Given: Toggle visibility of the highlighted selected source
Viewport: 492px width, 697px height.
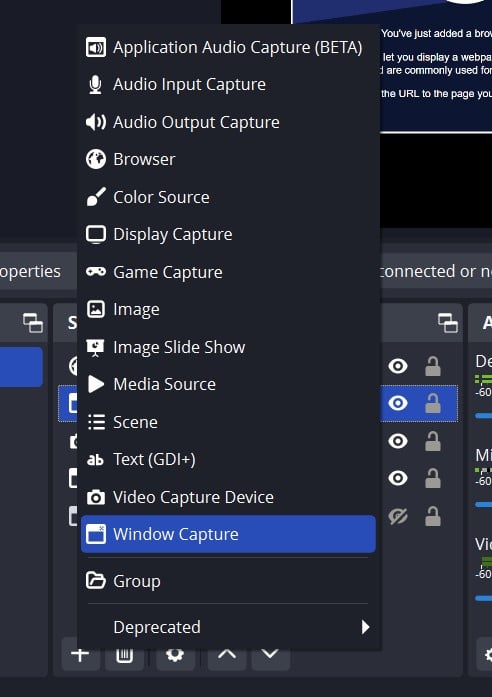Looking at the screenshot, I should pyautogui.click(x=398, y=403).
